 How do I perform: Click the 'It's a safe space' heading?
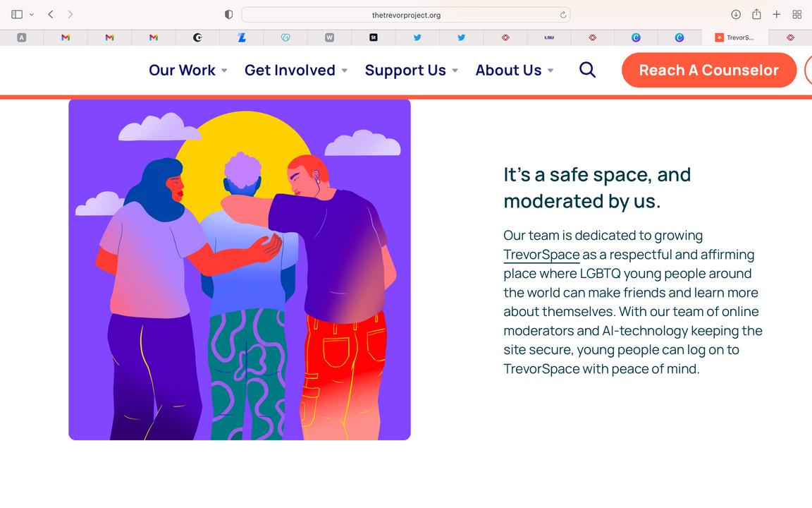(597, 188)
